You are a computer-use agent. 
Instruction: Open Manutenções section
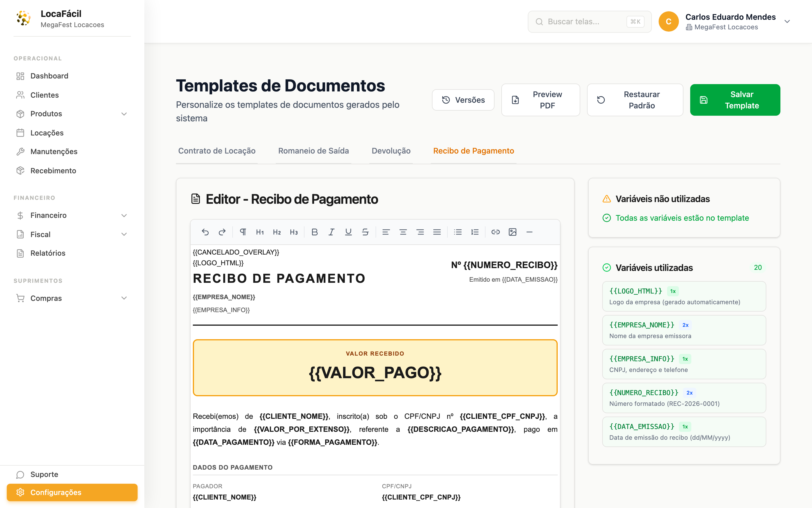(72, 152)
